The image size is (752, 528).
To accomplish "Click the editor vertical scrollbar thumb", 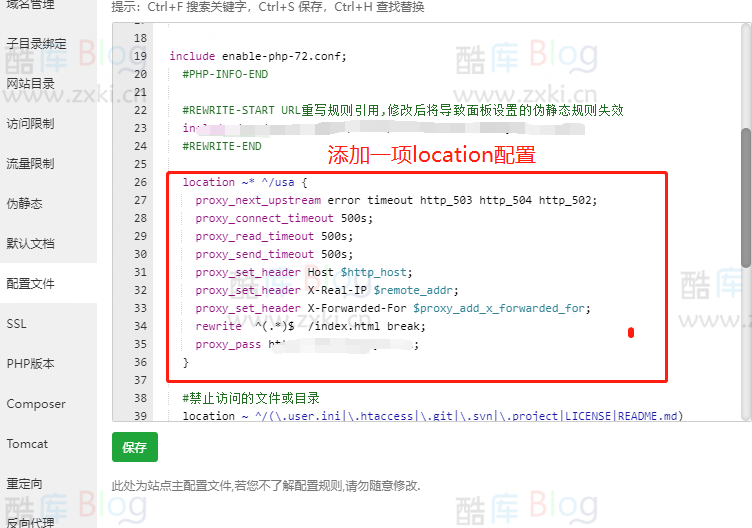I will [x=746, y=198].
